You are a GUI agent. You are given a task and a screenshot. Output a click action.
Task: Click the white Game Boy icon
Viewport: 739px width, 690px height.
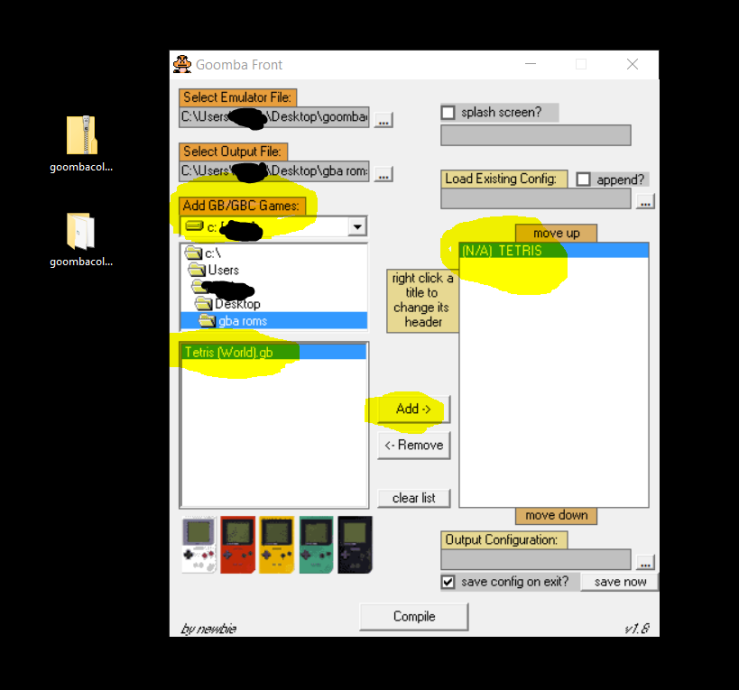coord(199,545)
